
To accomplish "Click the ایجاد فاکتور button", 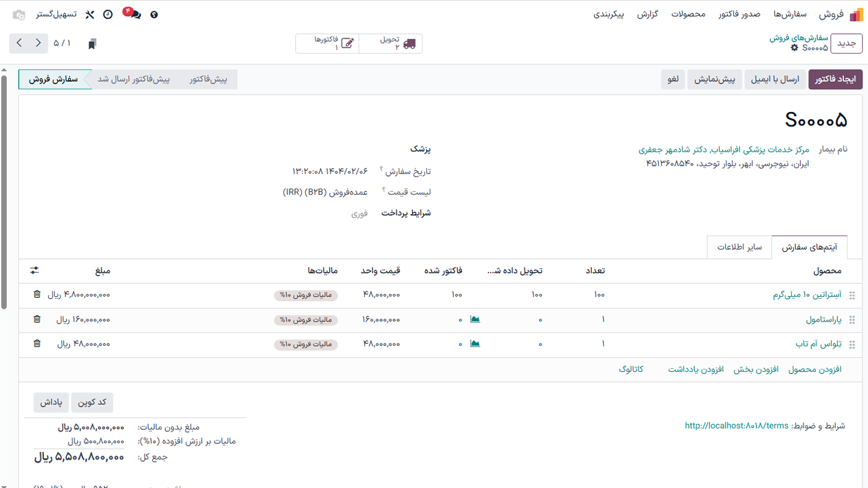I will click(835, 79).
